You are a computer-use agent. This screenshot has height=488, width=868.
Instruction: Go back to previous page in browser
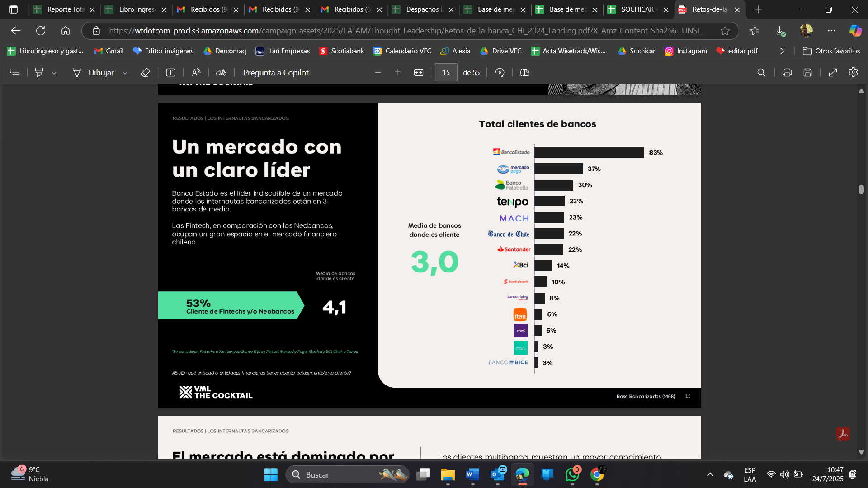click(16, 31)
